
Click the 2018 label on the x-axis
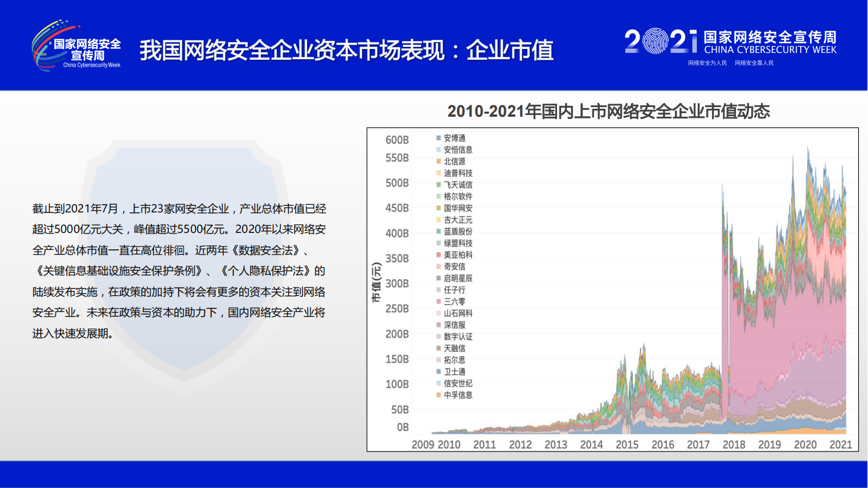click(734, 445)
